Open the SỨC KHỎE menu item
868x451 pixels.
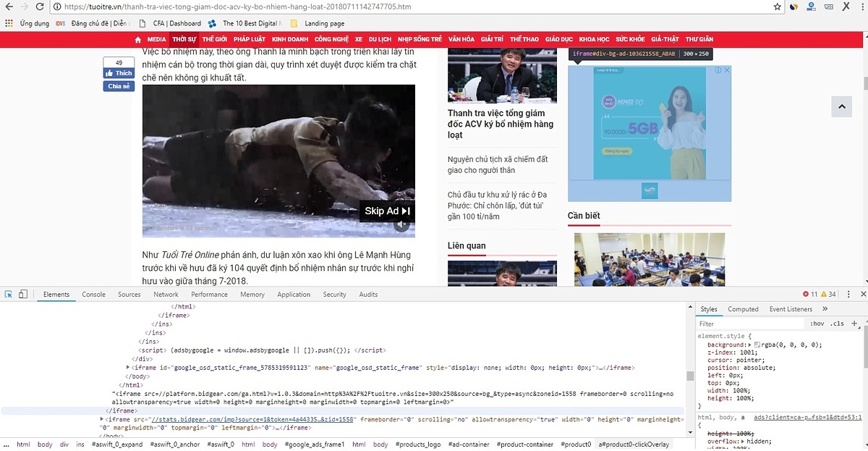pos(631,39)
